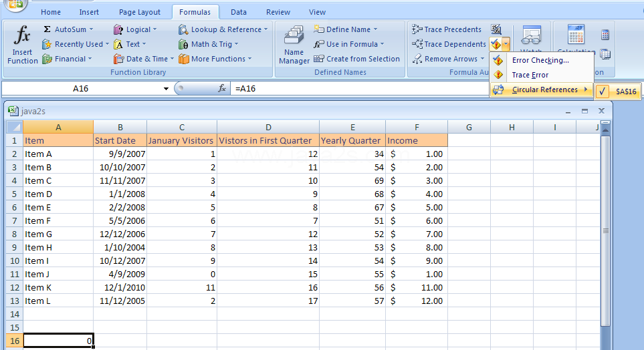Click the Trace Dependents icon
The image size is (644, 350).
(417, 44)
